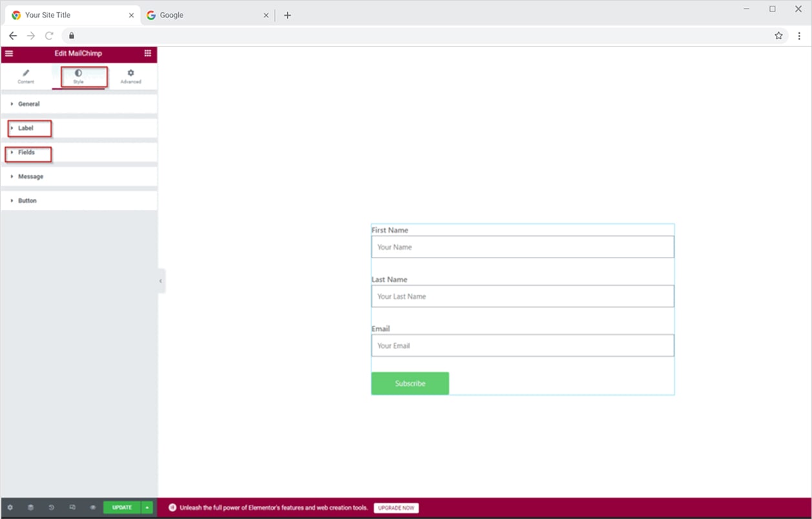Expand the Fields style section
This screenshot has height=519, width=812.
click(x=26, y=152)
